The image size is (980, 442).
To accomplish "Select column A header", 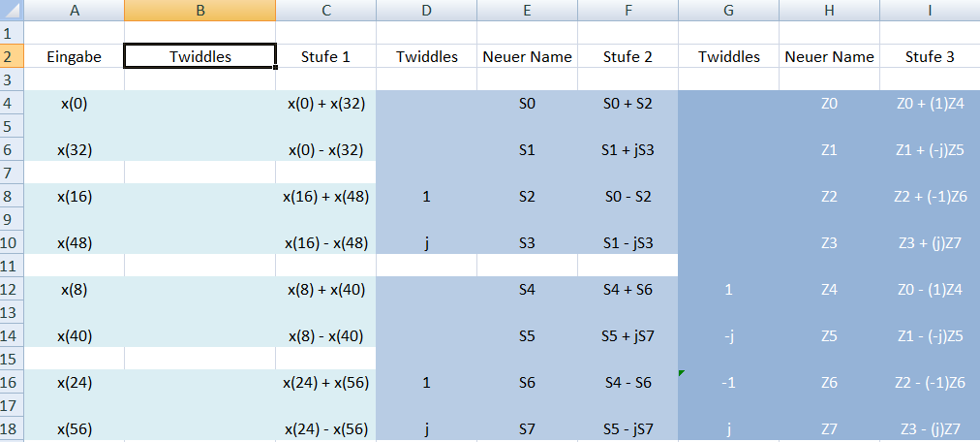I will 75,11.
